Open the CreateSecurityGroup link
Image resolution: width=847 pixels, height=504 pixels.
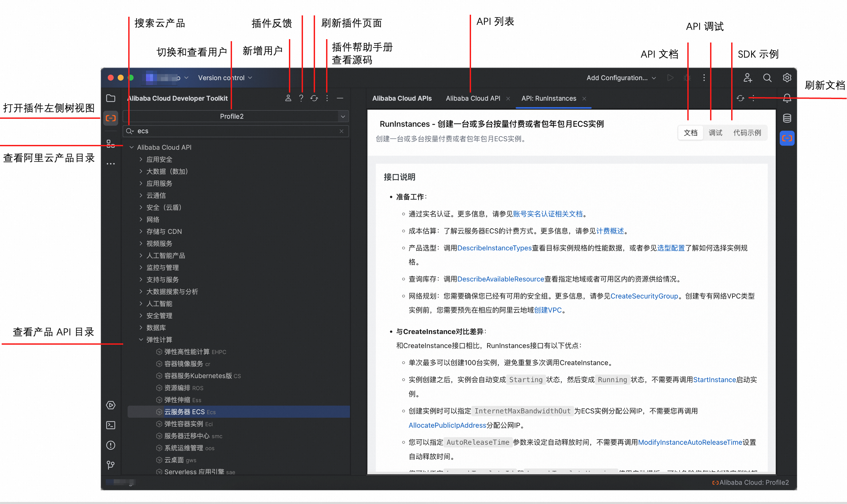[644, 296]
